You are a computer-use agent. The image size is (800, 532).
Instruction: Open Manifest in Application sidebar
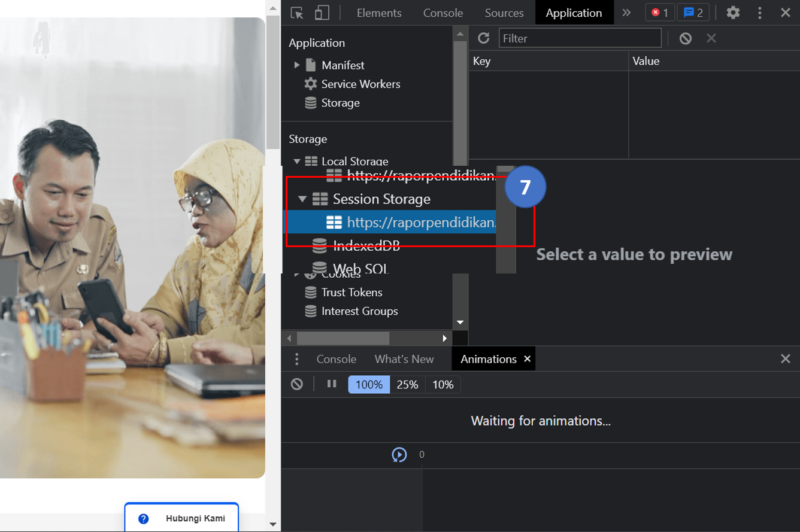(x=343, y=65)
